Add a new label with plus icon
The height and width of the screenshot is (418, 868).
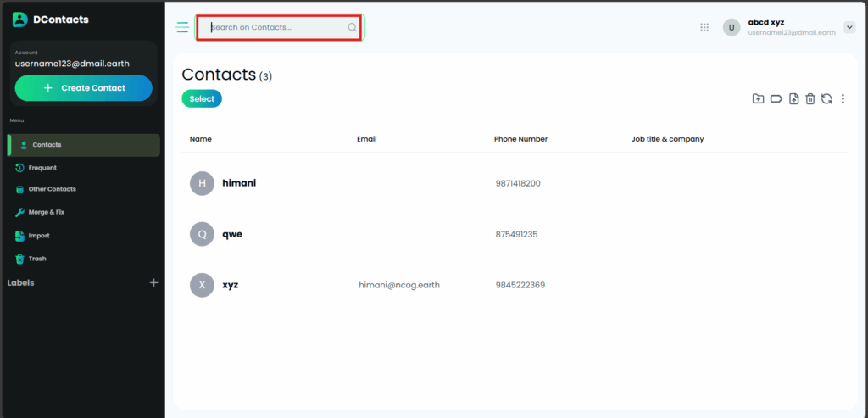pos(153,282)
